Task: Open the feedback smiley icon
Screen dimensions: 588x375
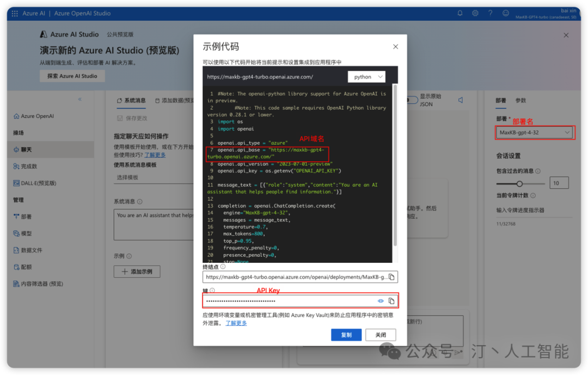Action: tap(505, 13)
